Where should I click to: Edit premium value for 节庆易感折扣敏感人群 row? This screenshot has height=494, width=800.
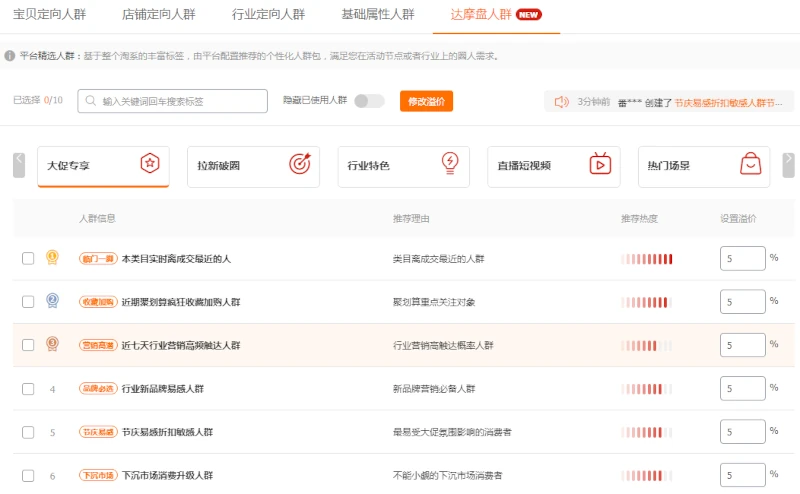tap(742, 432)
